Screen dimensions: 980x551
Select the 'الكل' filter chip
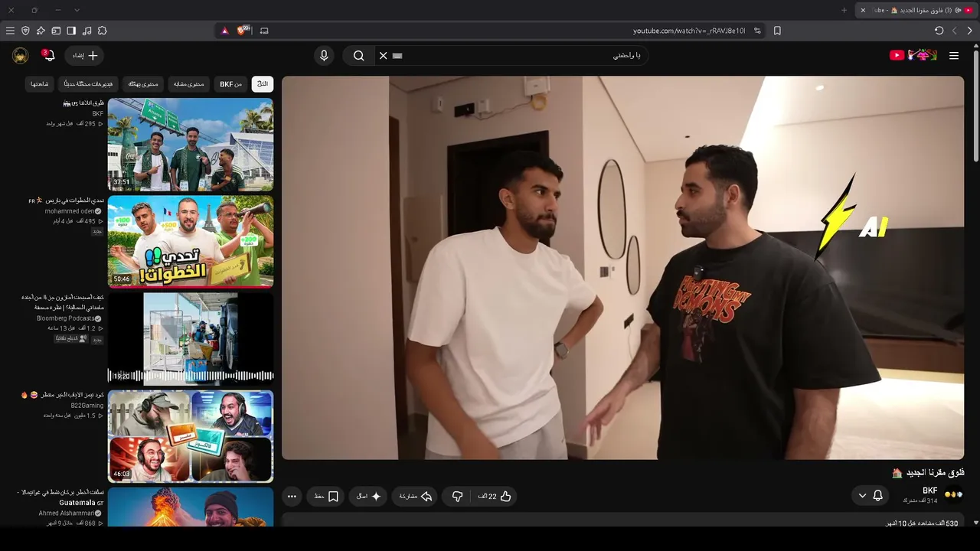[x=263, y=84]
